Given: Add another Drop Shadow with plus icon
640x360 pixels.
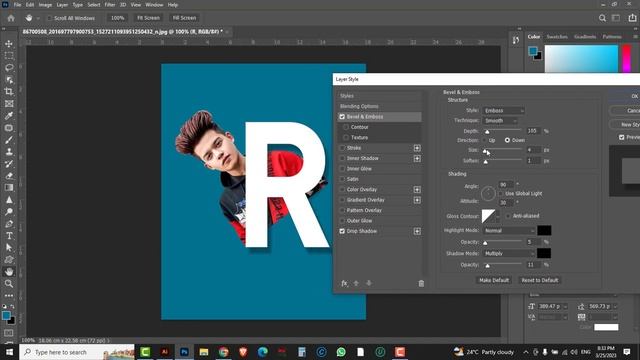Looking at the screenshot, I should point(417,231).
